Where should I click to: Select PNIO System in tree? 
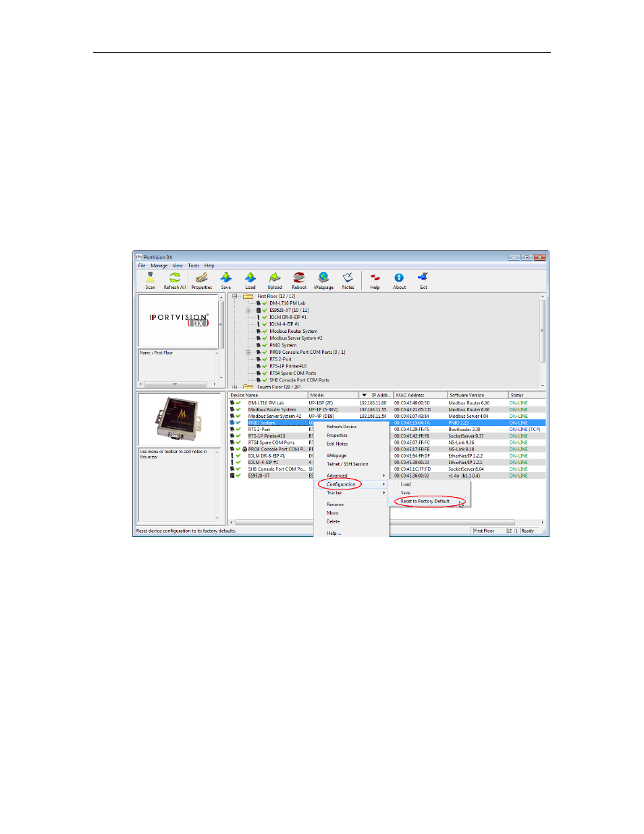(x=283, y=345)
